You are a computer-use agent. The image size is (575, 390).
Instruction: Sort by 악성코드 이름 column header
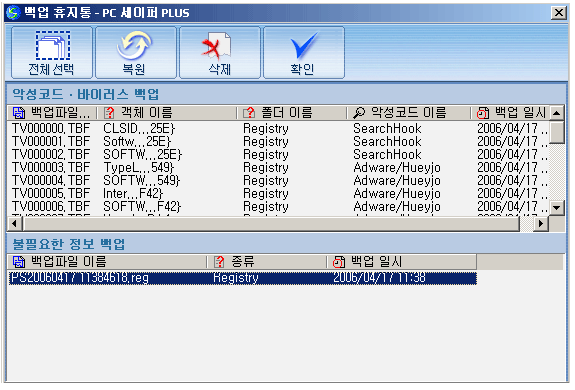pos(408,113)
